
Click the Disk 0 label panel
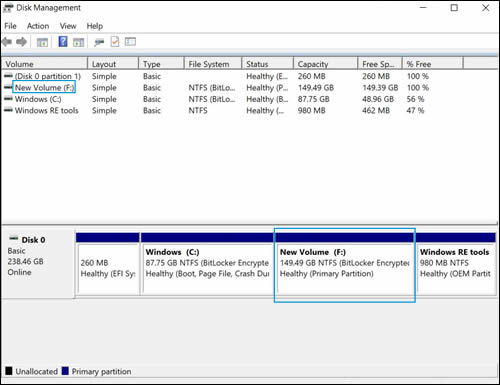pos(38,263)
